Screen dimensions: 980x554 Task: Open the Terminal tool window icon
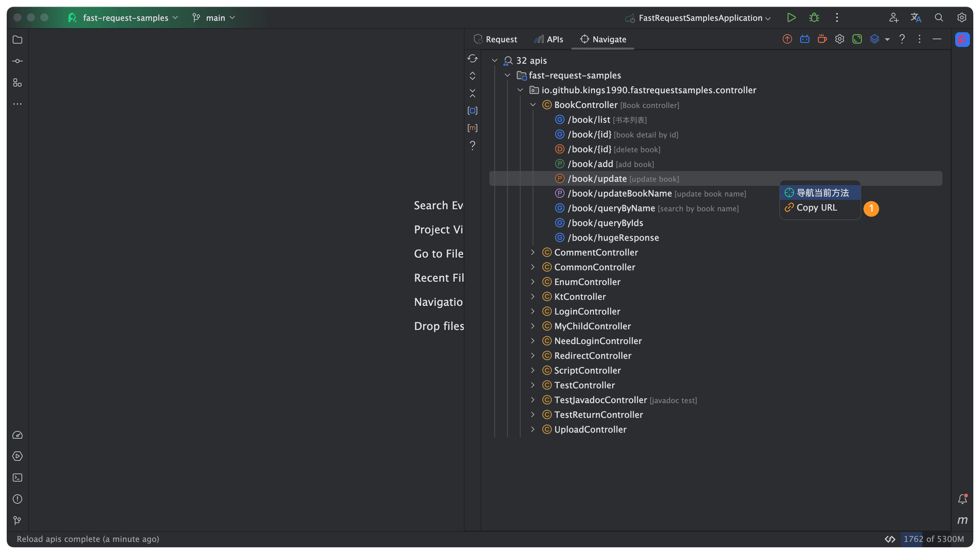tap(17, 478)
